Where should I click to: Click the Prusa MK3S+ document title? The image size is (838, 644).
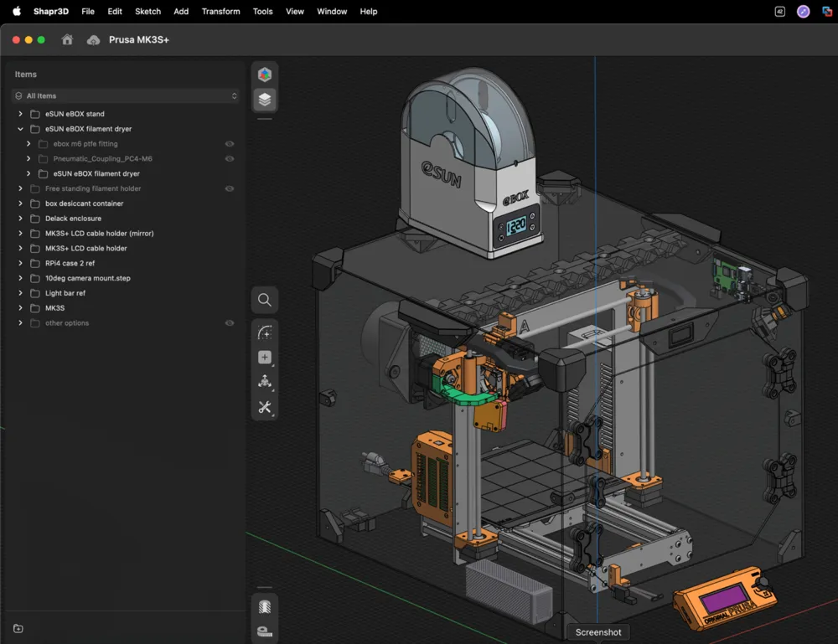coord(139,40)
